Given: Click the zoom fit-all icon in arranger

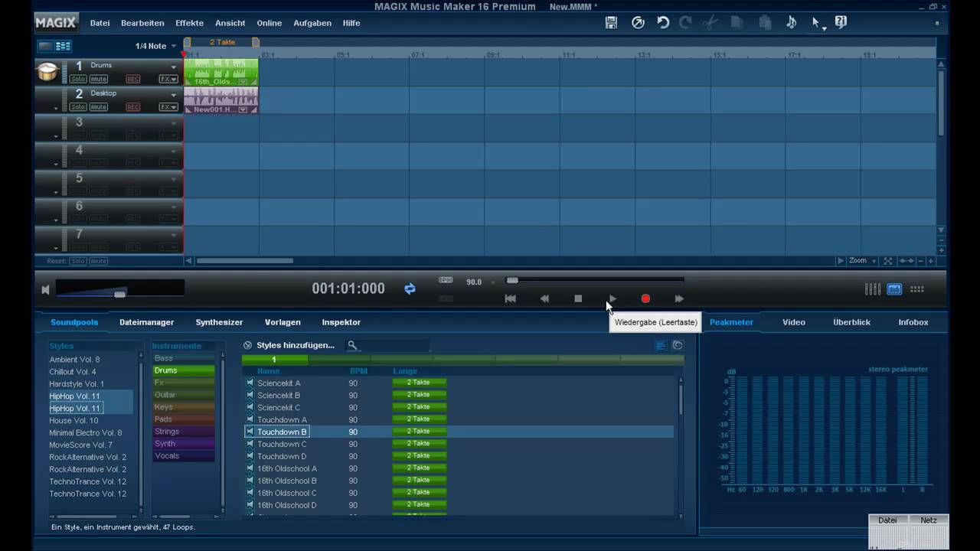Looking at the screenshot, I should [x=887, y=261].
